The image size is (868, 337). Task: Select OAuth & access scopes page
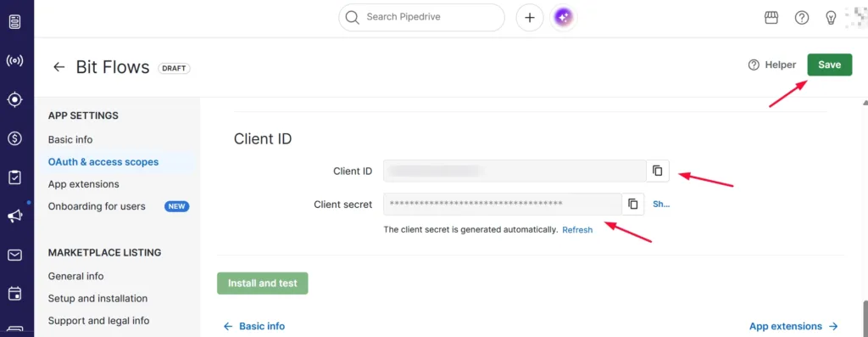(x=103, y=162)
